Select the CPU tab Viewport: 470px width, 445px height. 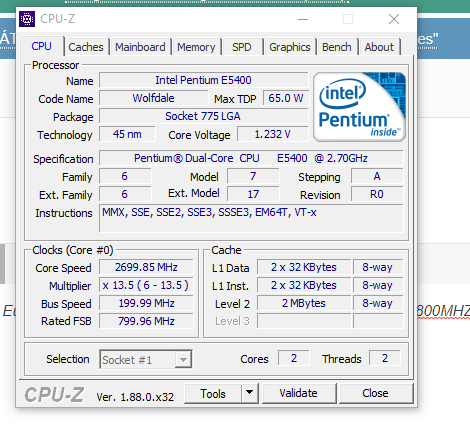42,46
